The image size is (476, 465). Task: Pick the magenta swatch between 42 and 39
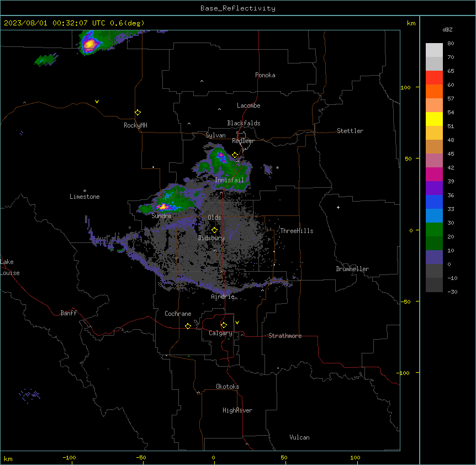[x=434, y=174]
